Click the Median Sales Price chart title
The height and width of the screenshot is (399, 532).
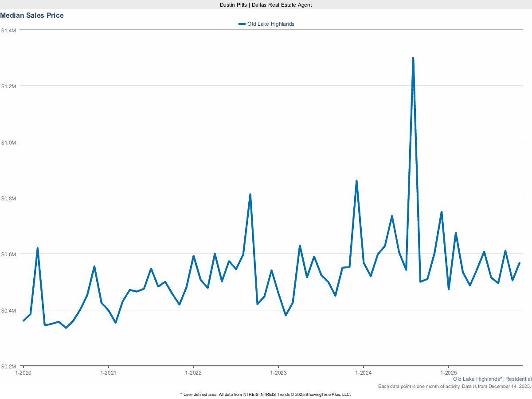click(32, 15)
